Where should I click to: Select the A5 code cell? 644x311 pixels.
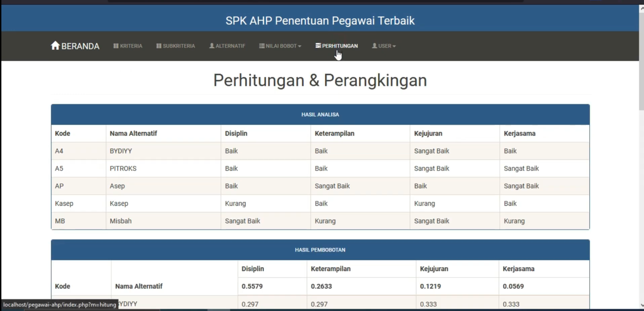79,168
